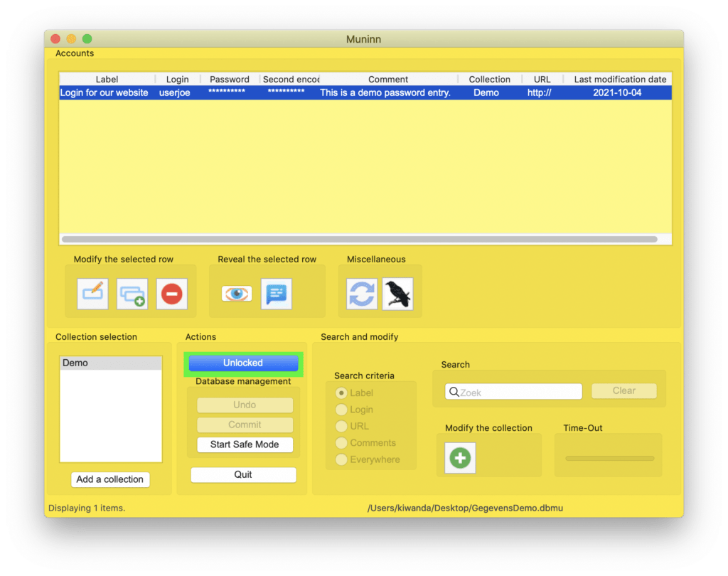This screenshot has height=576, width=728.
Task: Select the Demo collection in the list
Action: pos(111,363)
